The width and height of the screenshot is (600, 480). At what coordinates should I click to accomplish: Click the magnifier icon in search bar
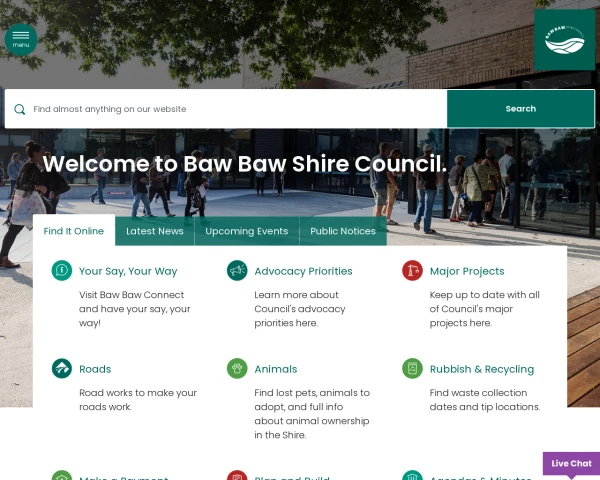click(20, 109)
